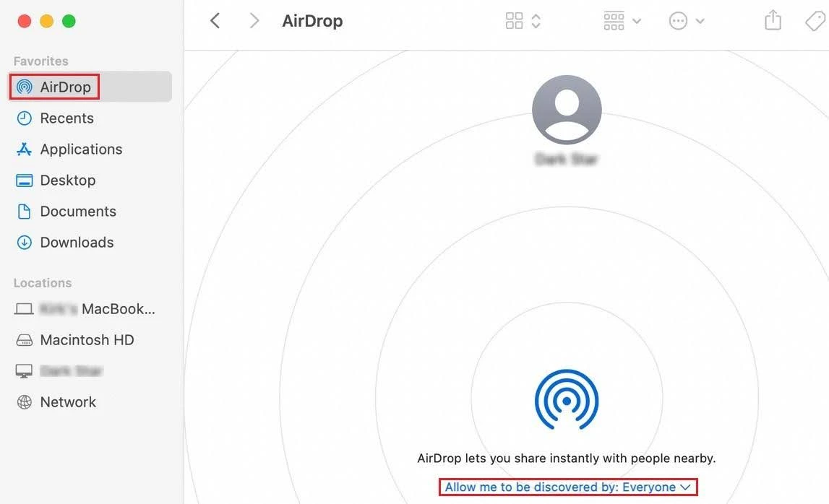
Task: Click the back navigation arrow
Action: 215,20
